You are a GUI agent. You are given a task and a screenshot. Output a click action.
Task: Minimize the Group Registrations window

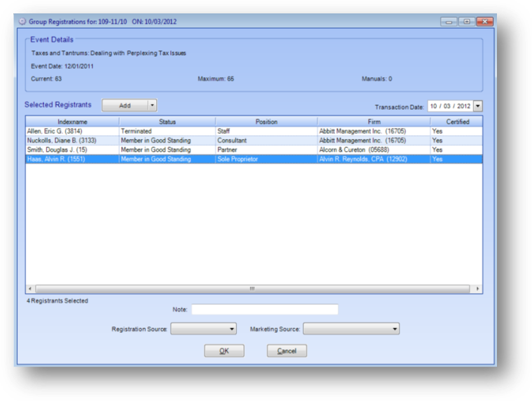(x=449, y=22)
